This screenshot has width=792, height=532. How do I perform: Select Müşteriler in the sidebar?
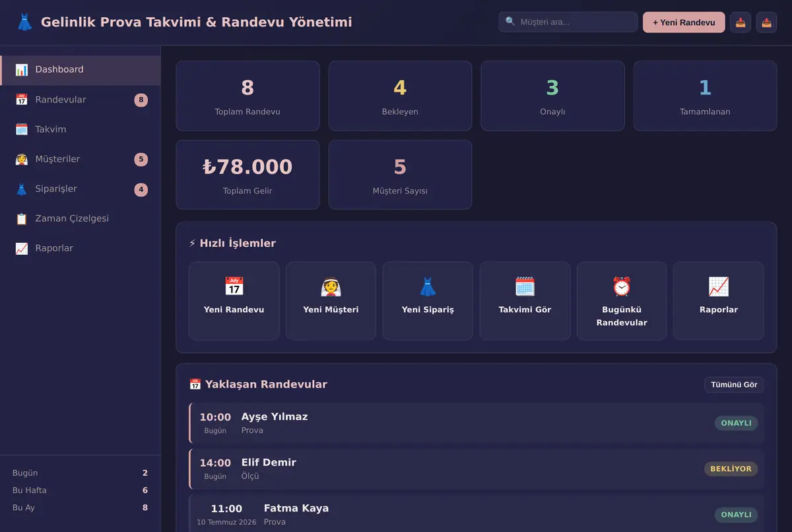(x=81, y=159)
